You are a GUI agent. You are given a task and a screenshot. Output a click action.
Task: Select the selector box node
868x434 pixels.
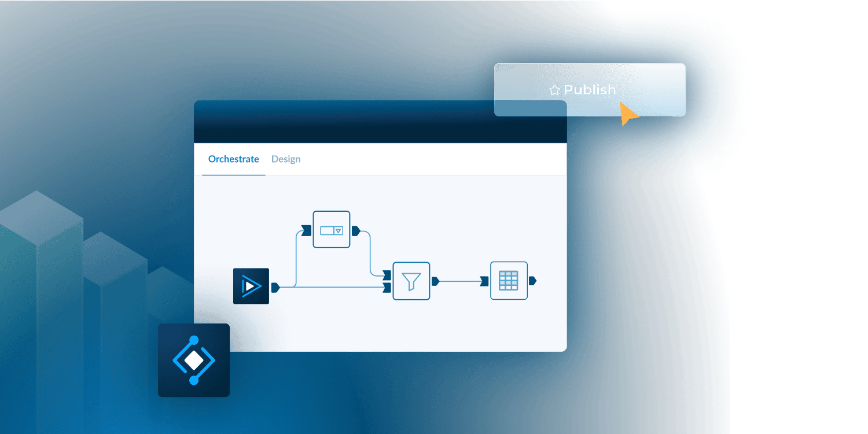point(331,230)
